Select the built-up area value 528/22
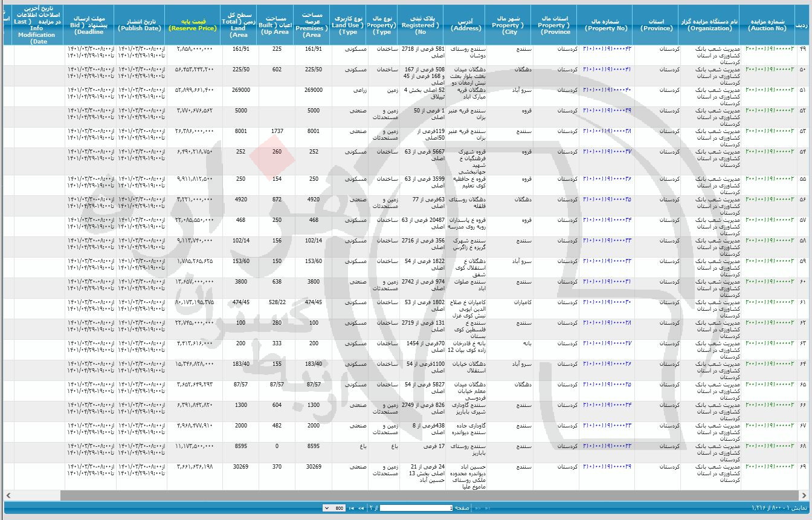Image resolution: width=812 pixels, height=520 pixels. tap(277, 302)
